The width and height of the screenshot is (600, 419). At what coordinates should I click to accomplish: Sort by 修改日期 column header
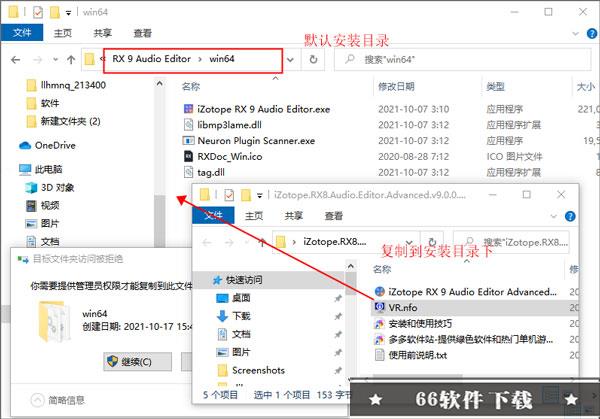point(396,87)
